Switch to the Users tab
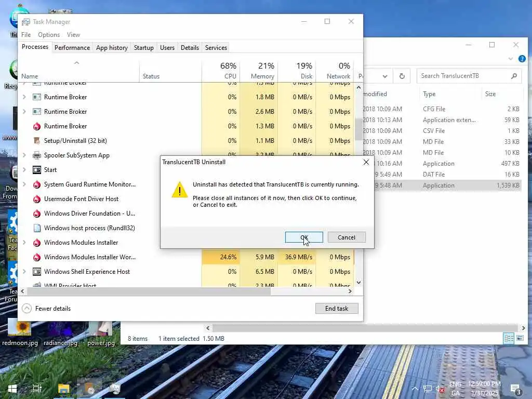The height and width of the screenshot is (399, 532). pos(167,47)
